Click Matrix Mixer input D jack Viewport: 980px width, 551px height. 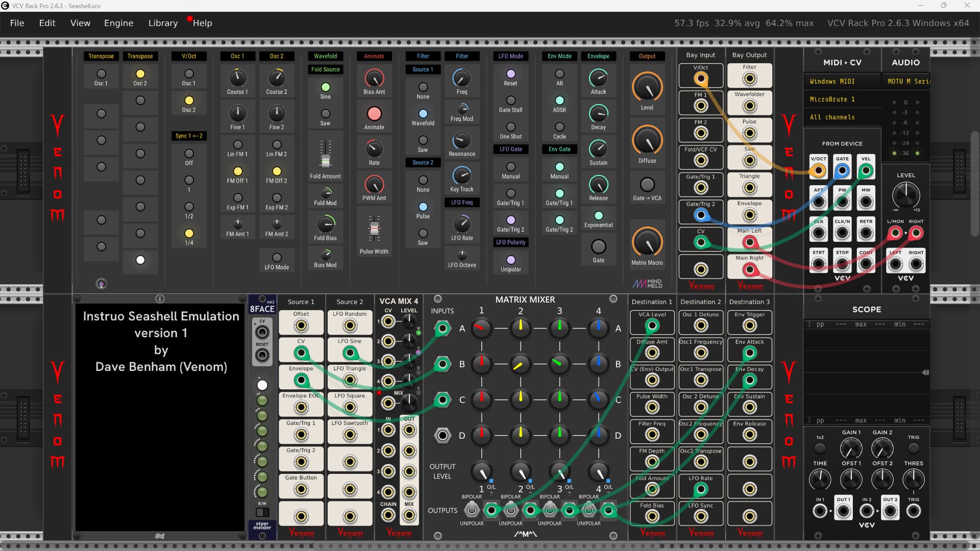pos(443,436)
